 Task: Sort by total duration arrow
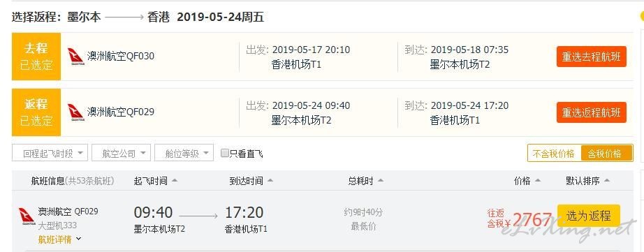pyautogui.click(x=380, y=181)
